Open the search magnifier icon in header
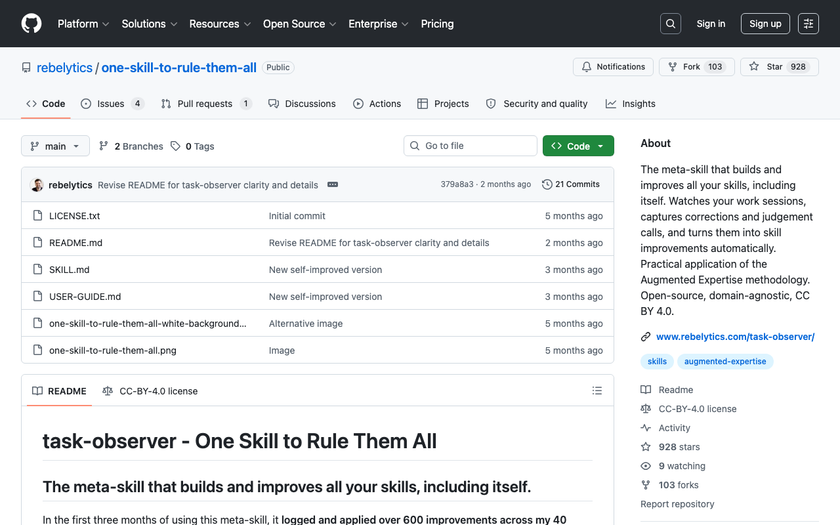Image resolution: width=840 pixels, height=525 pixels. [670, 24]
